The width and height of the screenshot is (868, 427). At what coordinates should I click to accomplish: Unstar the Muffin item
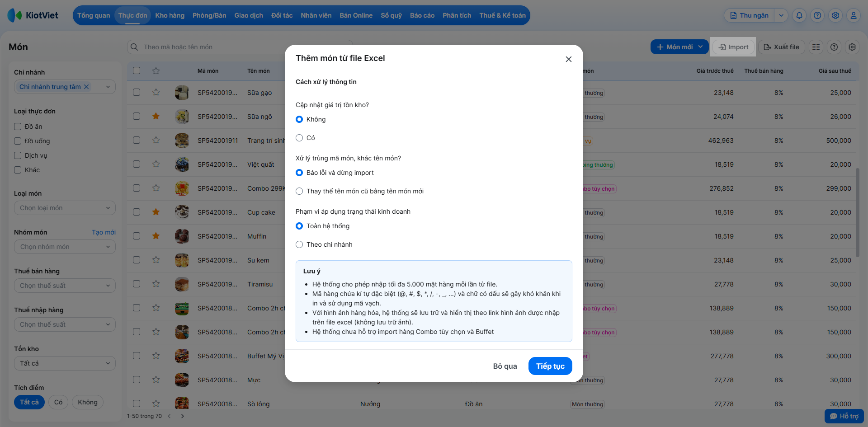[156, 236]
